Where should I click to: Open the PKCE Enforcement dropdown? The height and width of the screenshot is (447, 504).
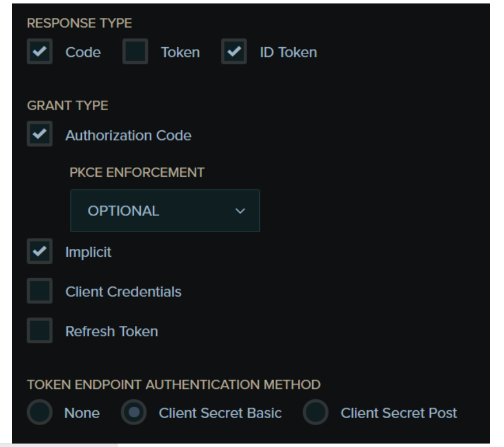click(x=165, y=211)
